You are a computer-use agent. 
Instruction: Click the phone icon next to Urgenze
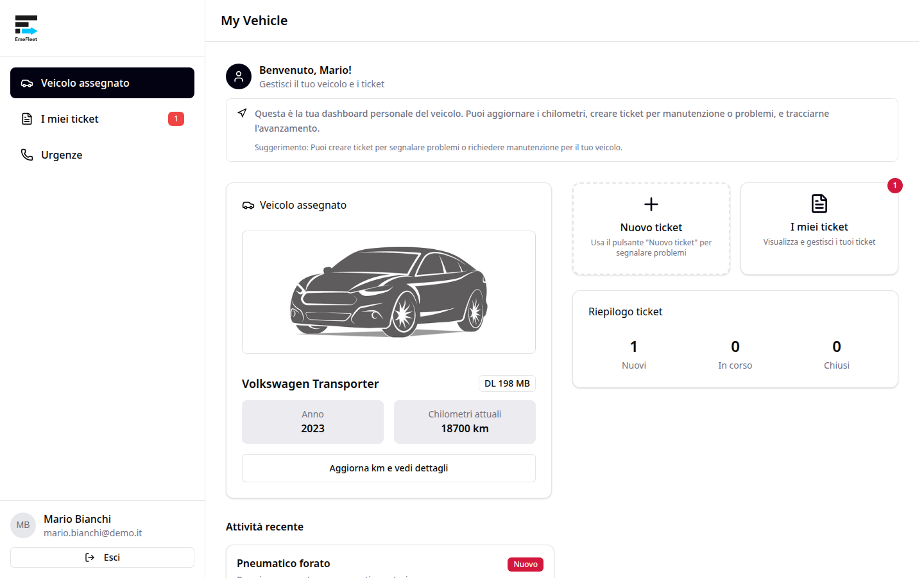click(x=27, y=155)
